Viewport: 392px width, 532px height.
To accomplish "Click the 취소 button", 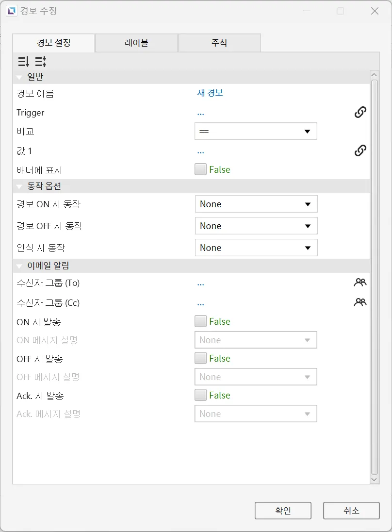I will coord(351,511).
